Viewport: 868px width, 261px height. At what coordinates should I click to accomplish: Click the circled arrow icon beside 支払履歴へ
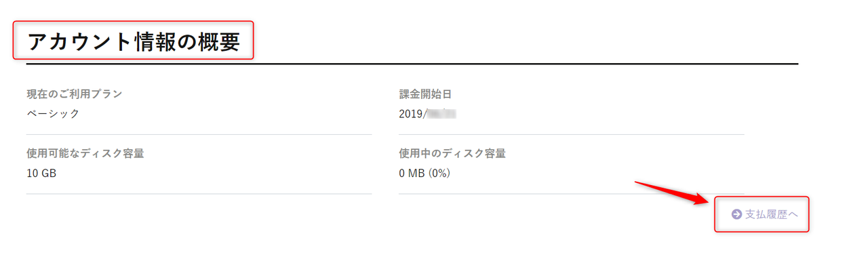(736, 214)
